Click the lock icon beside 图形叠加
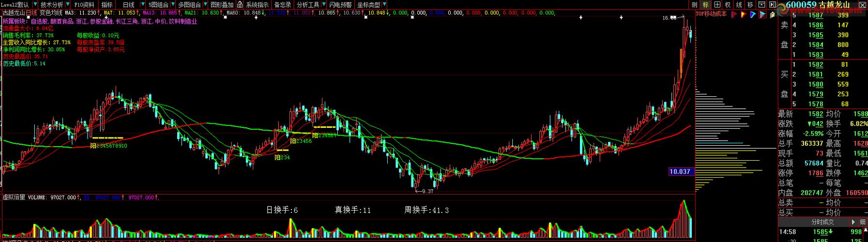The image size is (868, 242). [240, 4]
